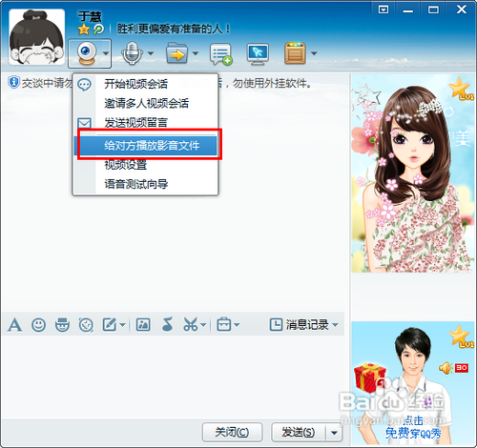477x448 pixels.
Task: Click the girl QQ show avatar
Action: click(413, 173)
